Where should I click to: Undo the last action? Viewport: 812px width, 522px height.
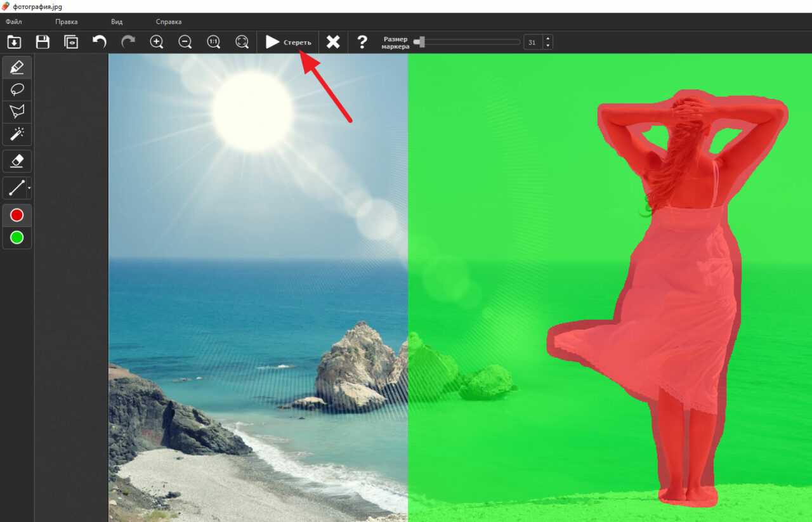[100, 42]
